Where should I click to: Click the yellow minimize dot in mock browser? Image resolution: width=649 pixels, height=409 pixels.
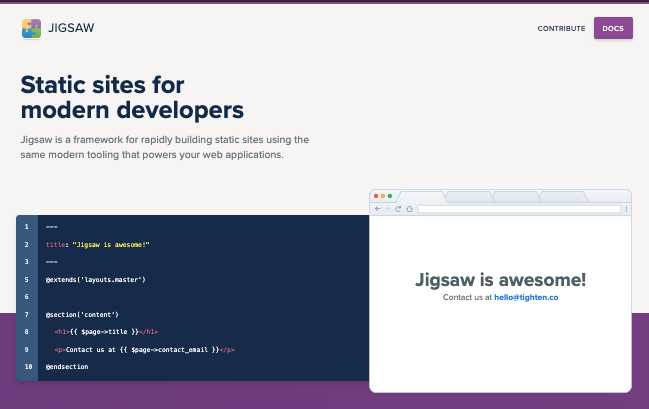pos(383,196)
